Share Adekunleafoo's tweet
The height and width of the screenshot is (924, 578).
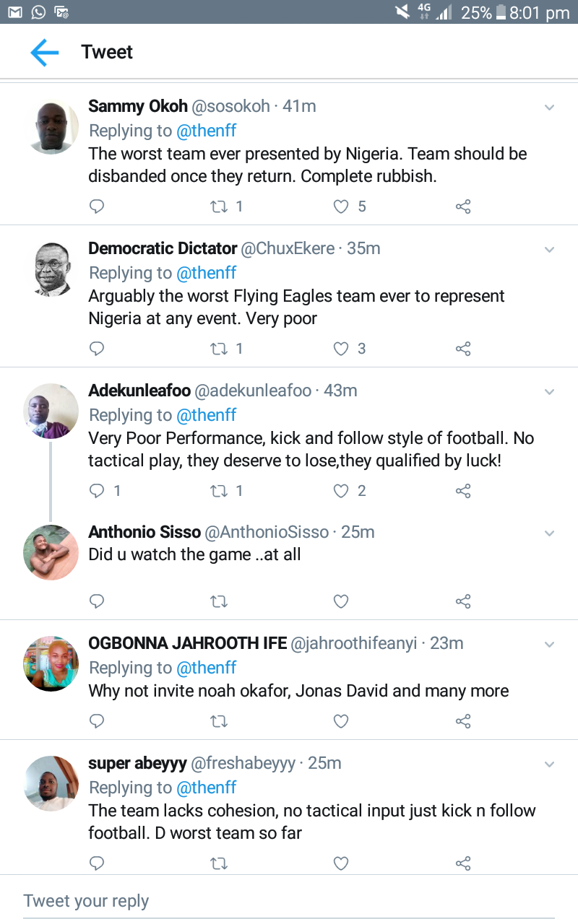click(463, 492)
